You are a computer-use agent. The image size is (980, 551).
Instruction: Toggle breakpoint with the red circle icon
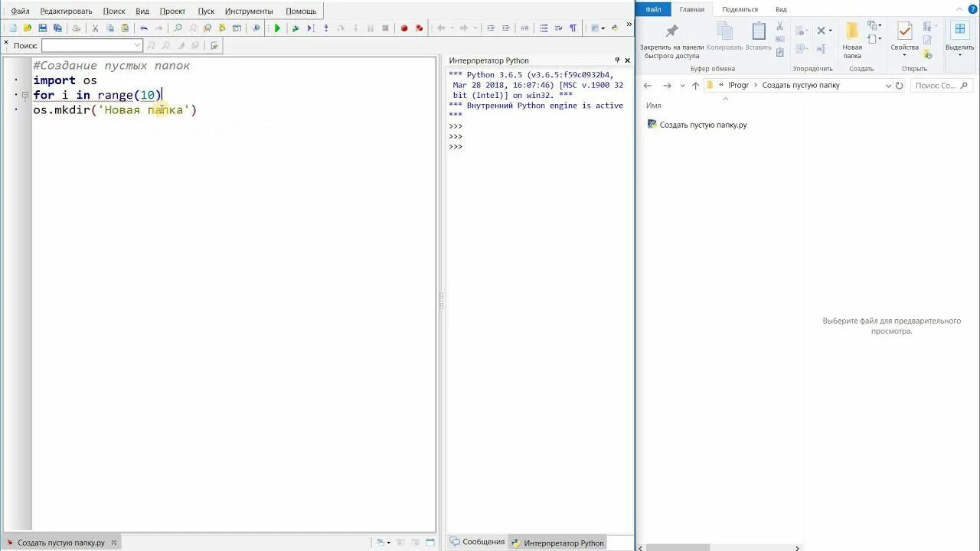click(404, 28)
